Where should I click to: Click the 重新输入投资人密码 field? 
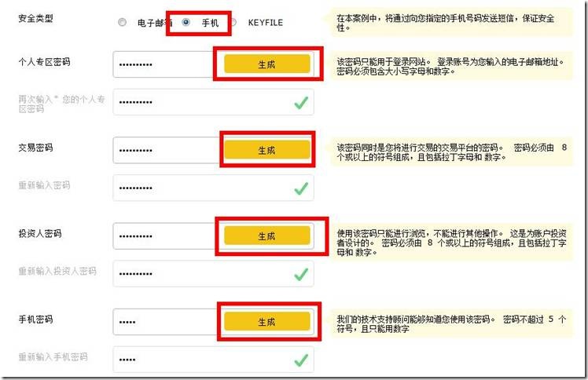(x=213, y=273)
